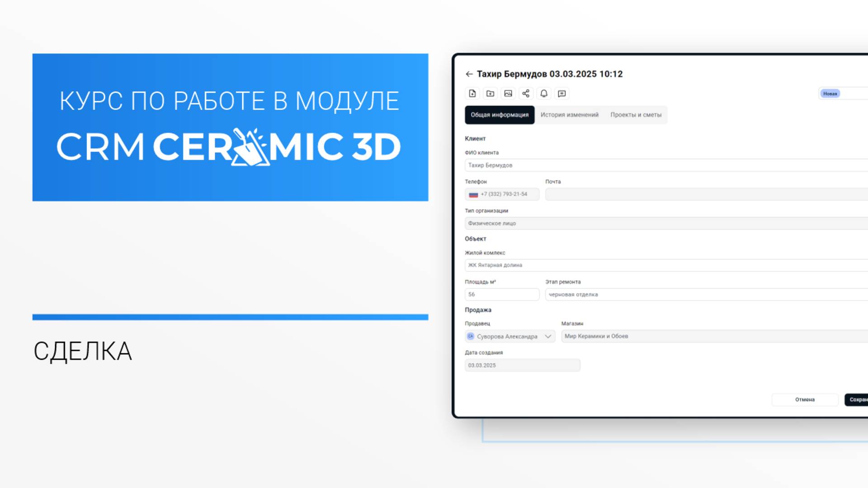The width and height of the screenshot is (868, 488).
Task: Click the seller avatar next to Суворова Александра
Action: coord(470,336)
